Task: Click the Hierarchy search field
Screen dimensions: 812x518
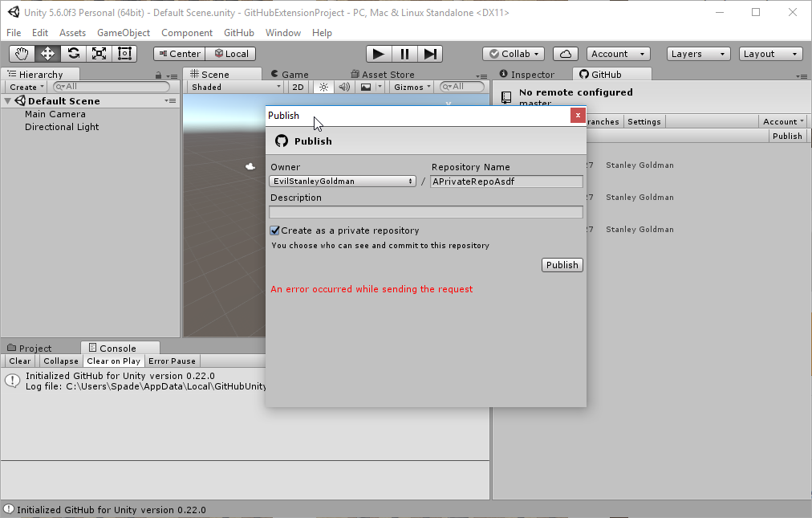Action: coord(112,87)
